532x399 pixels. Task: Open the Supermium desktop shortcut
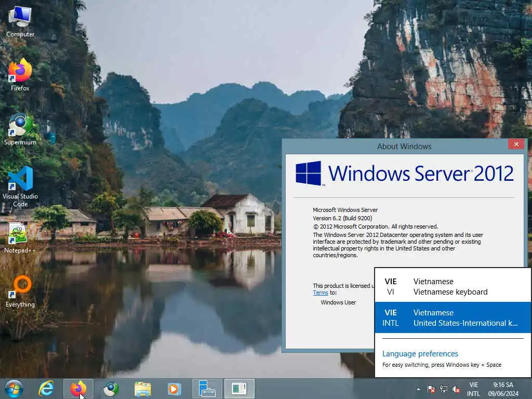[20, 129]
